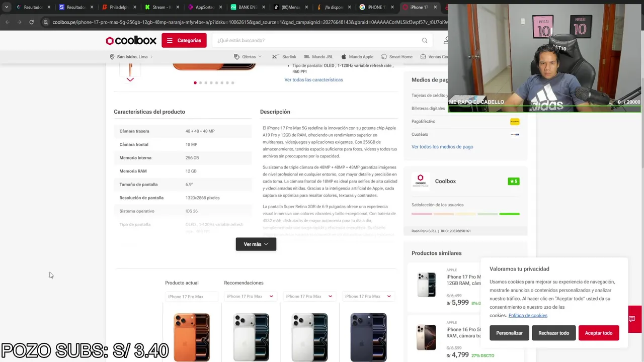The height and width of the screenshot is (362, 644).
Task: Expand the Ofertas dropdown
Action: pyautogui.click(x=248, y=57)
